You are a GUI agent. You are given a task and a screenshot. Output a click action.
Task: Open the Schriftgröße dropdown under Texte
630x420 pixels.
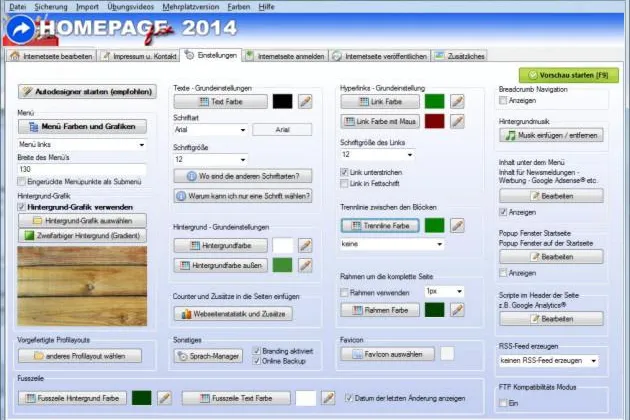(x=211, y=160)
